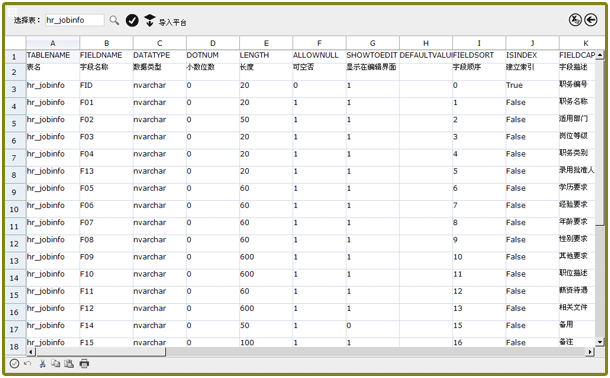Image resolution: width=610 pixels, height=378 pixels.
Task: Select column header E
Action: click(266, 43)
